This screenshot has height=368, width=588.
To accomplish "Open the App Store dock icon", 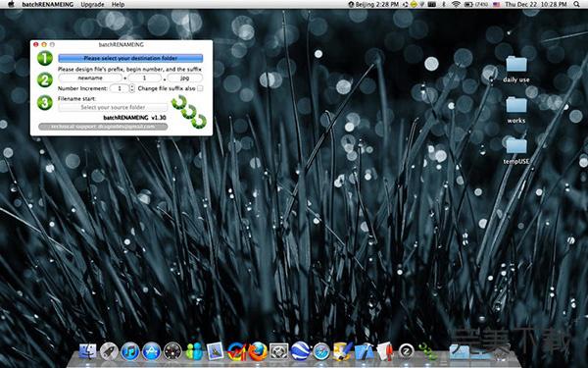I will coord(152,352).
